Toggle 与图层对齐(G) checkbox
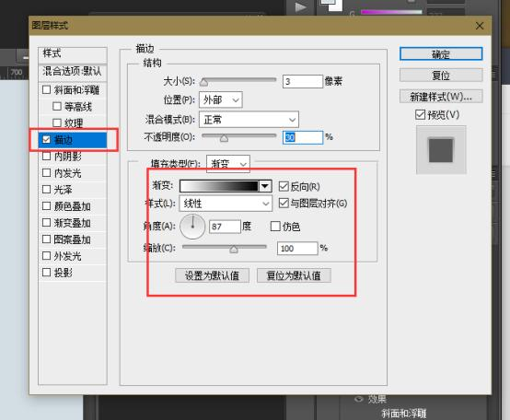Screen dimensions: 510x420 284,203
